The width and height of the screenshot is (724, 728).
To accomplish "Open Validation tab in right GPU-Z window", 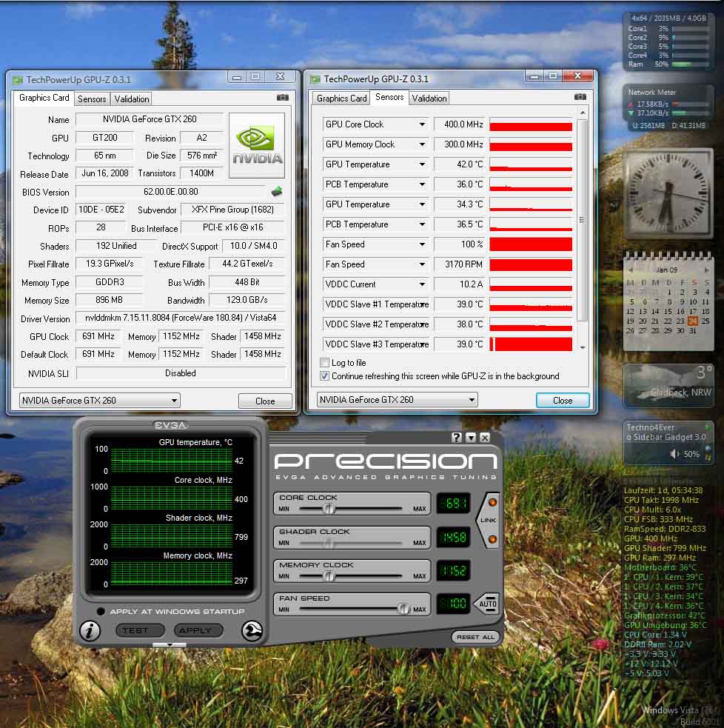I will coord(429,98).
